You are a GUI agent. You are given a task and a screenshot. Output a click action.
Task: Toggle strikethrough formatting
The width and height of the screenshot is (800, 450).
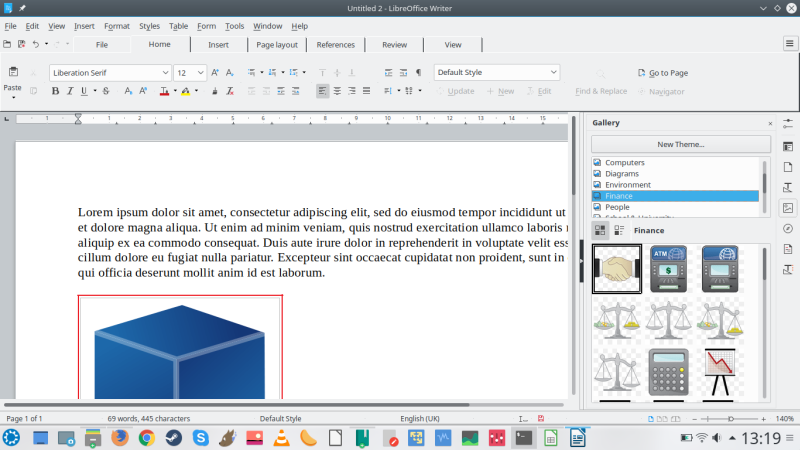[x=106, y=91]
